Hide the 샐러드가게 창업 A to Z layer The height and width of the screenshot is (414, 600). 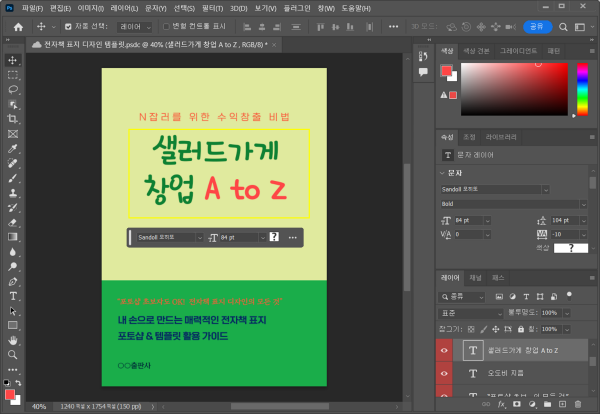click(x=446, y=350)
